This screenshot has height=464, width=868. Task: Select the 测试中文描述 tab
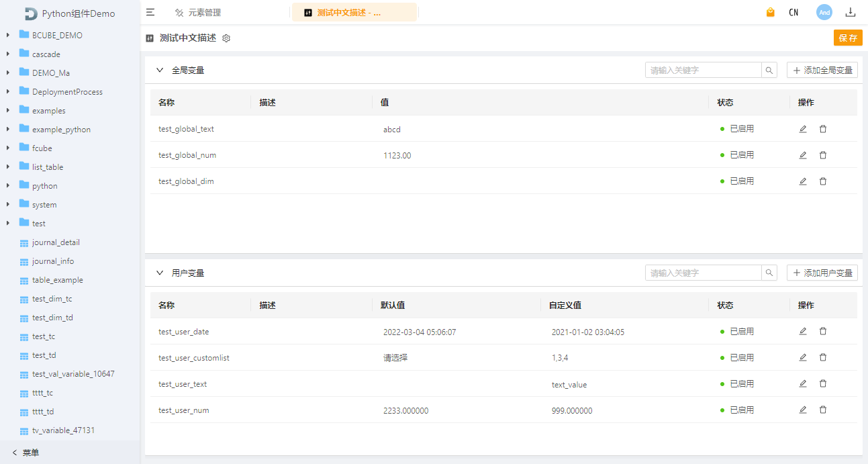pos(348,13)
